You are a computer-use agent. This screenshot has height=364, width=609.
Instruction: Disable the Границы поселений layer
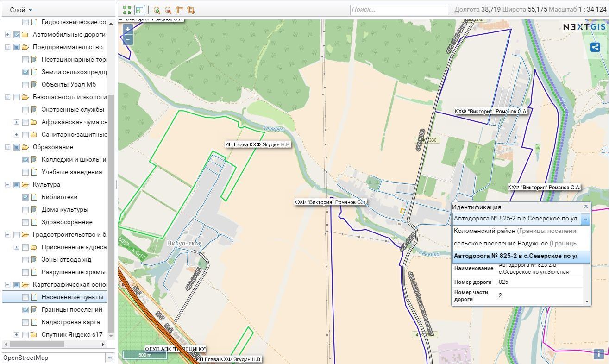click(25, 309)
